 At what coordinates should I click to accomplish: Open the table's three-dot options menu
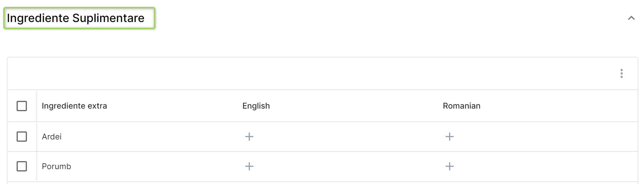(x=621, y=73)
